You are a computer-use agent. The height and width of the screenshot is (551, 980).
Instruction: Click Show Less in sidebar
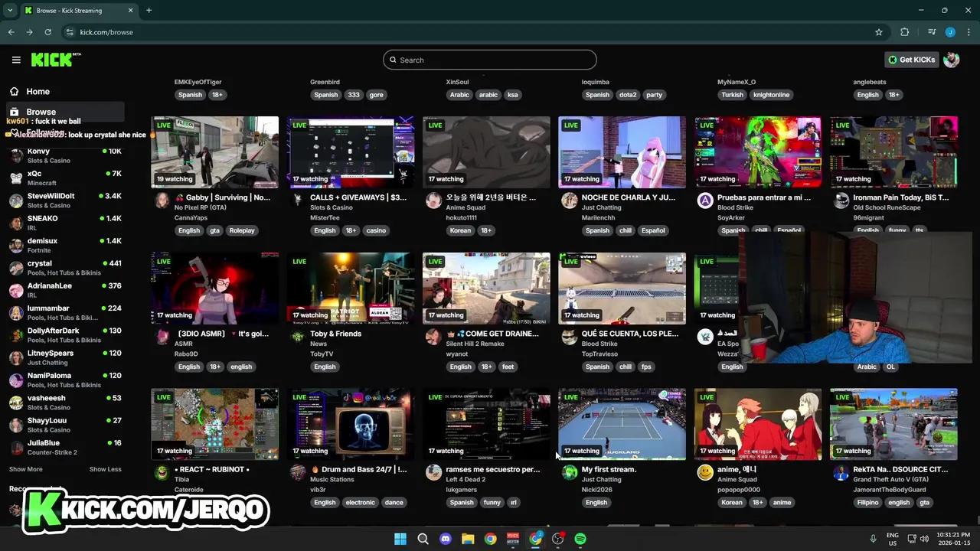tap(105, 469)
